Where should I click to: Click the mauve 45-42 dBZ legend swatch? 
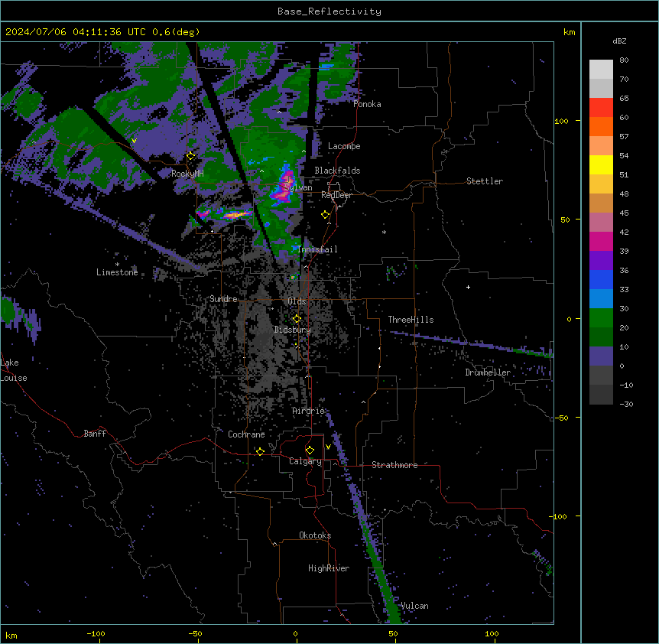[601, 223]
